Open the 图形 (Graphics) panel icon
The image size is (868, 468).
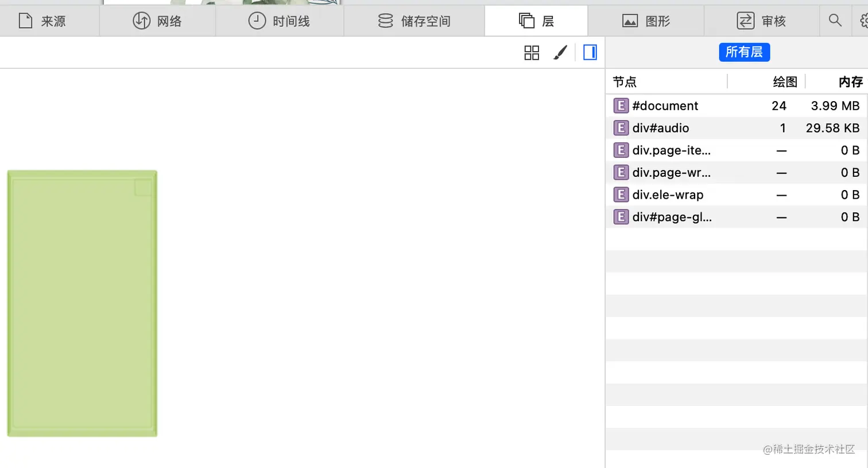tap(630, 20)
